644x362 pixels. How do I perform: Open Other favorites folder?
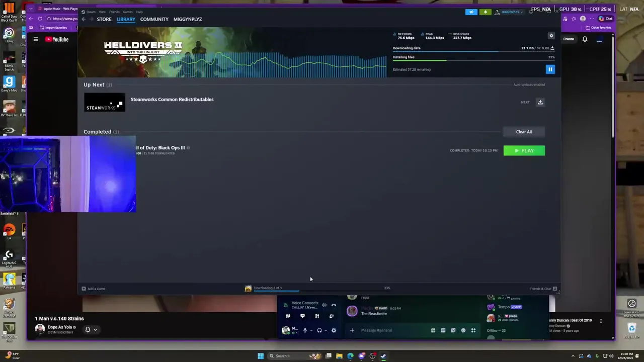tap(598, 28)
